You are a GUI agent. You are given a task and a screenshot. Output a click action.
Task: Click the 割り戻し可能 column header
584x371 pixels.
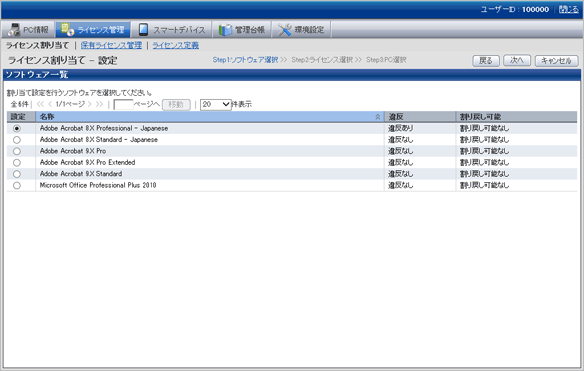pyautogui.click(x=517, y=117)
